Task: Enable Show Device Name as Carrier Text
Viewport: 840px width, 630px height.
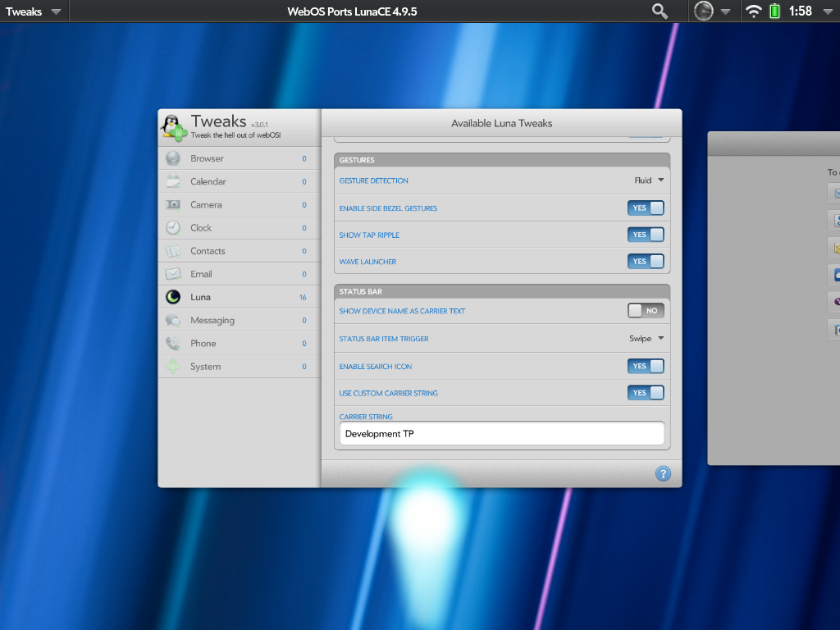Action: pyautogui.click(x=646, y=311)
